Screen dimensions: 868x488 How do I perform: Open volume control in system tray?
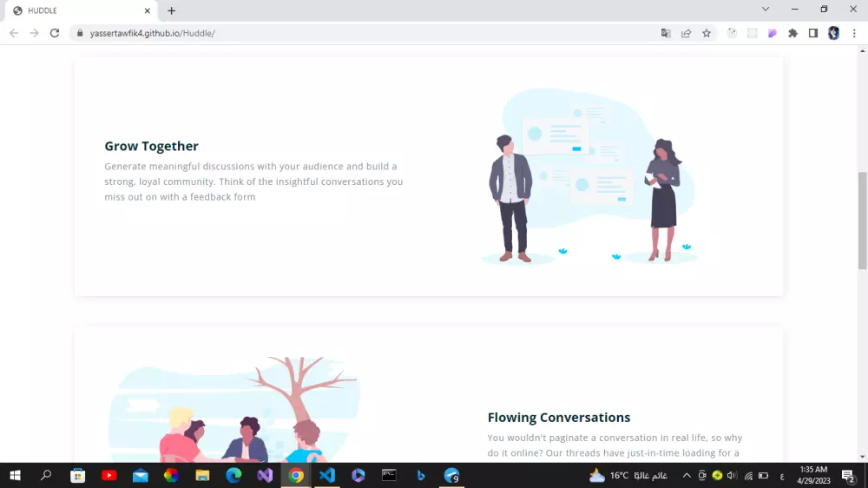point(732,475)
